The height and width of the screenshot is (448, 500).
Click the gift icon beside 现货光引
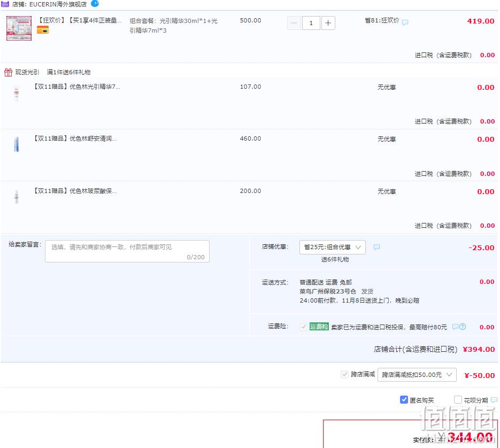tap(9, 72)
